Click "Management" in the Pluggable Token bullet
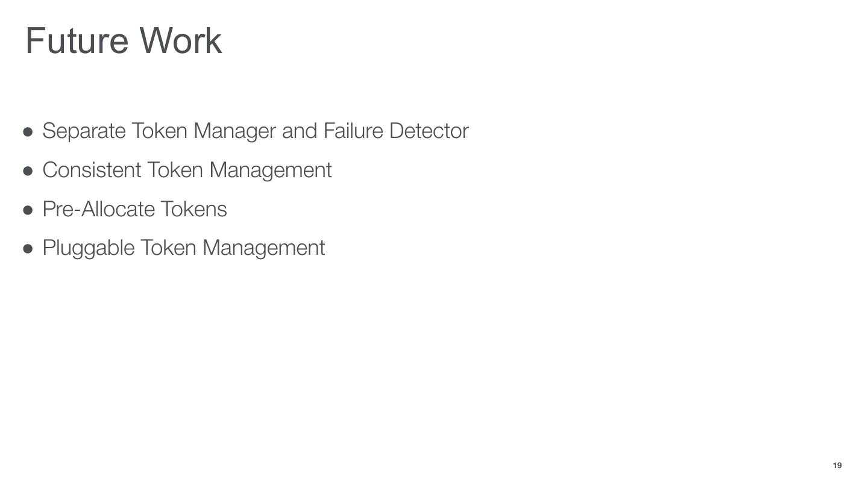This screenshot has width=868, height=488. tap(263, 248)
